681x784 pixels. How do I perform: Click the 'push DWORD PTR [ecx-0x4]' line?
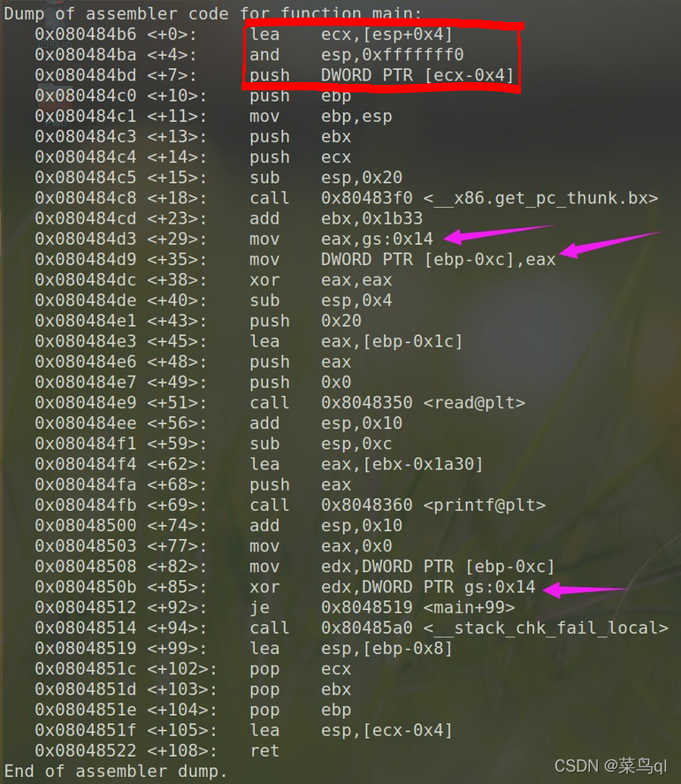(382, 75)
